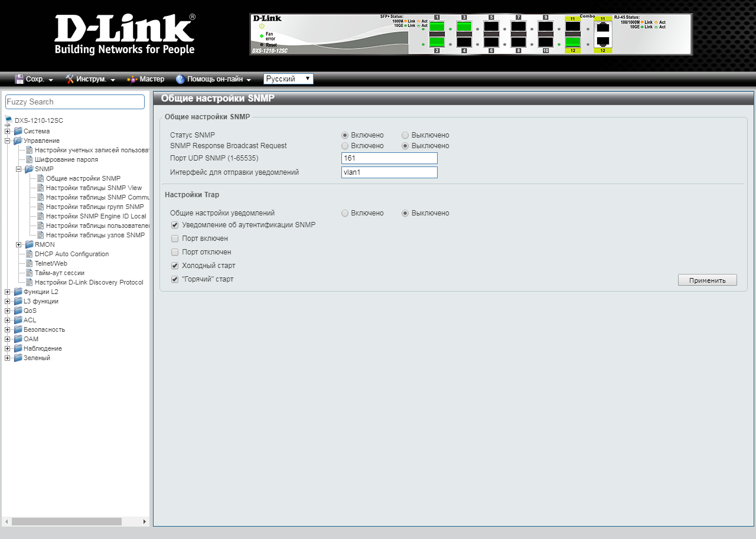Disable SNMP Response Broadcast Request

coord(405,146)
